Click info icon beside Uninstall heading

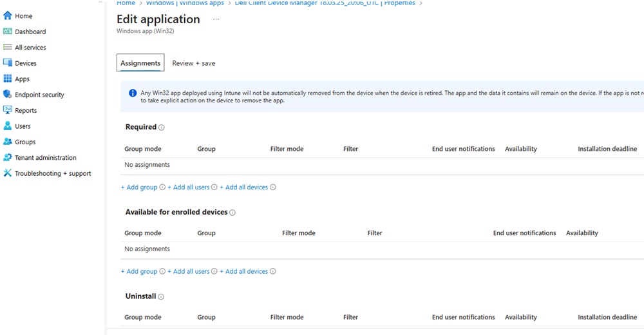[161, 297]
